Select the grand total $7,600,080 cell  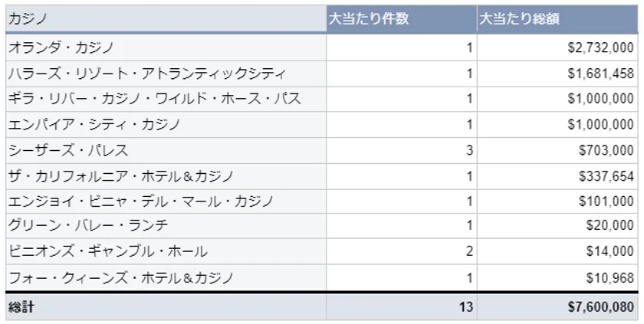601,307
